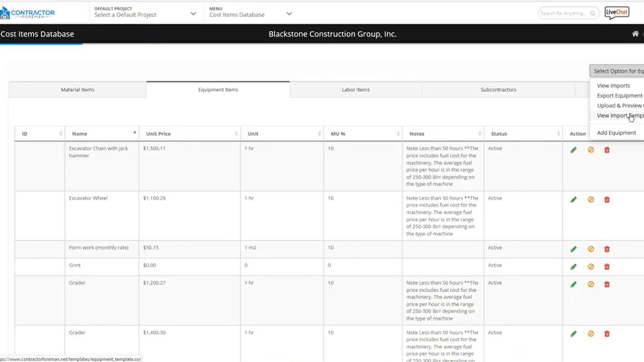Deactivate the Grader item using the slash icon

(x=590, y=284)
